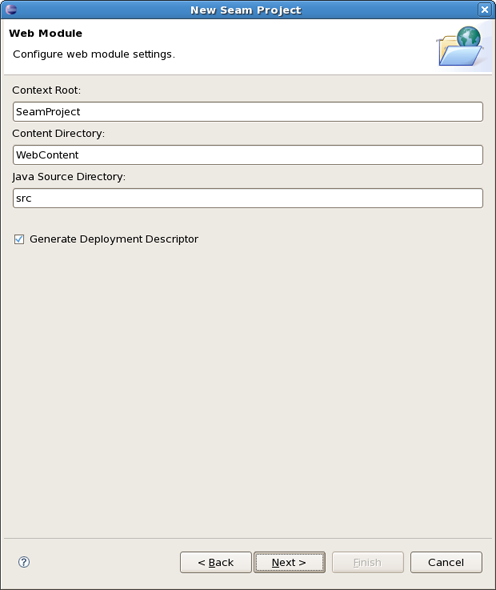Click the Context Root label
496x590 pixels.
[x=46, y=90]
